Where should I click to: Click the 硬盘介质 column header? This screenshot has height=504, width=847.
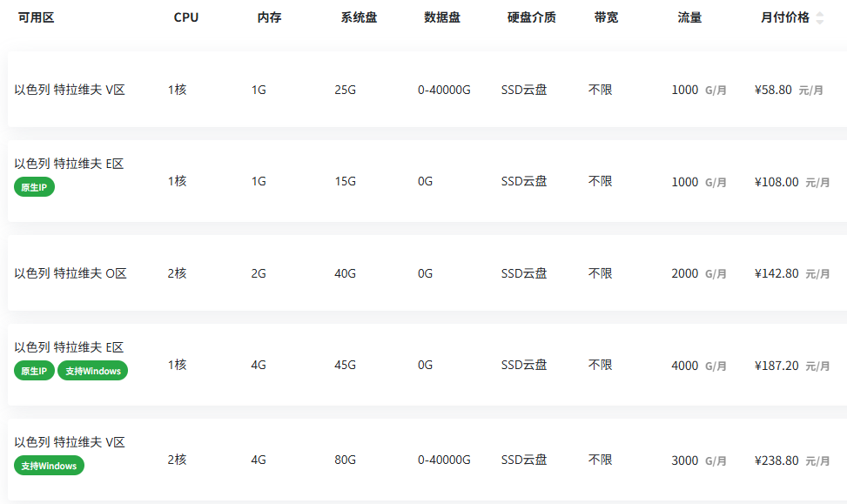point(531,17)
